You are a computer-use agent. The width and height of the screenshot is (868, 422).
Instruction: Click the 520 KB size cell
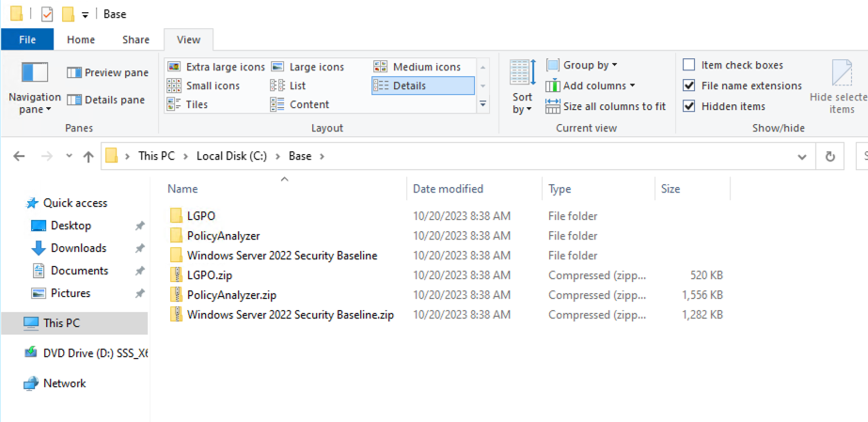click(x=706, y=274)
